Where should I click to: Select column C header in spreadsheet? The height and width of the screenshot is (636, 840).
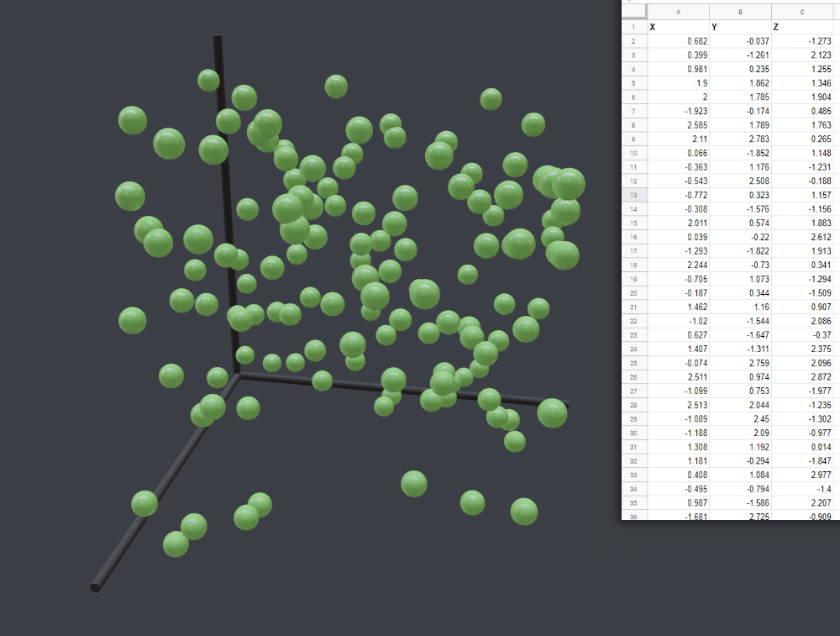coord(802,12)
